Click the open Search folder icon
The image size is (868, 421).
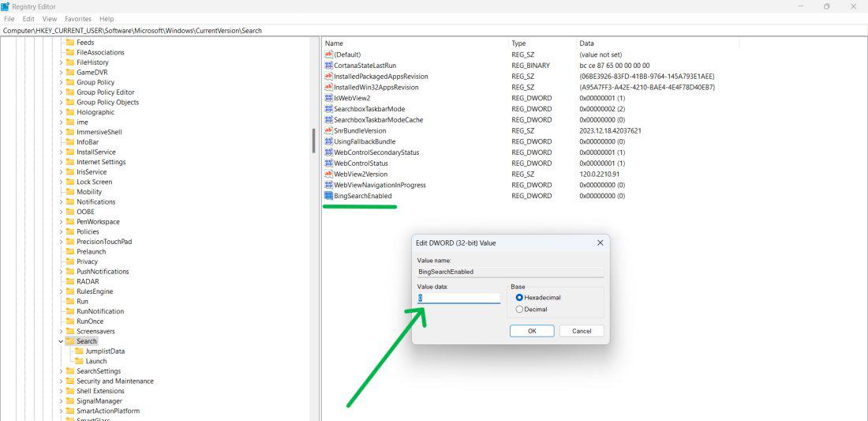[x=69, y=341]
